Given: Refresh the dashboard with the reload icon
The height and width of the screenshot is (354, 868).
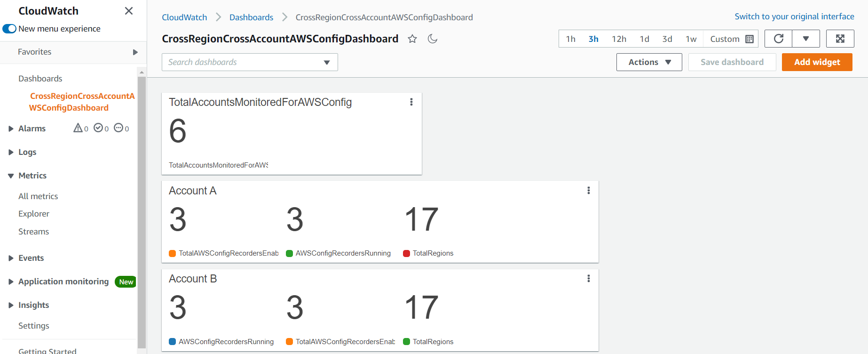Looking at the screenshot, I should (779, 39).
